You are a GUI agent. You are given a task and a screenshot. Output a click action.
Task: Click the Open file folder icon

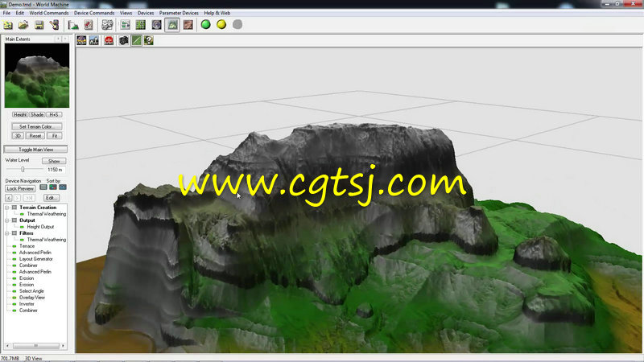pyautogui.click(x=23, y=25)
